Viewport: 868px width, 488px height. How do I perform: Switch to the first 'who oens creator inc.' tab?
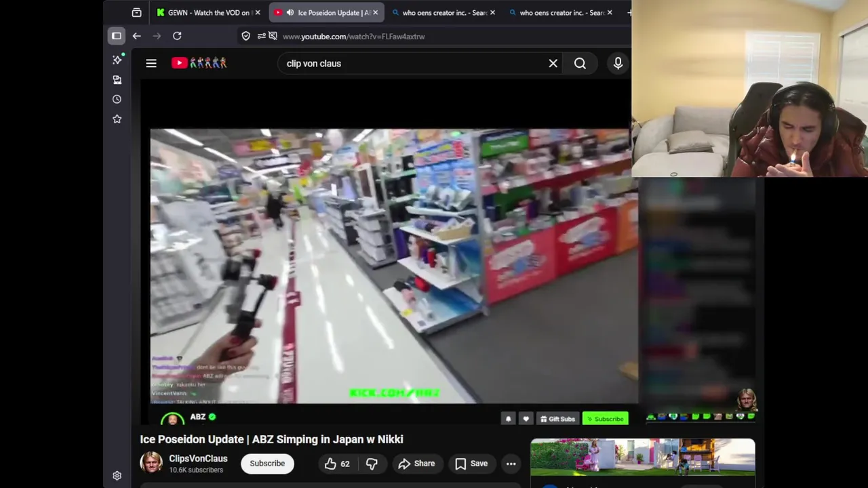point(443,12)
